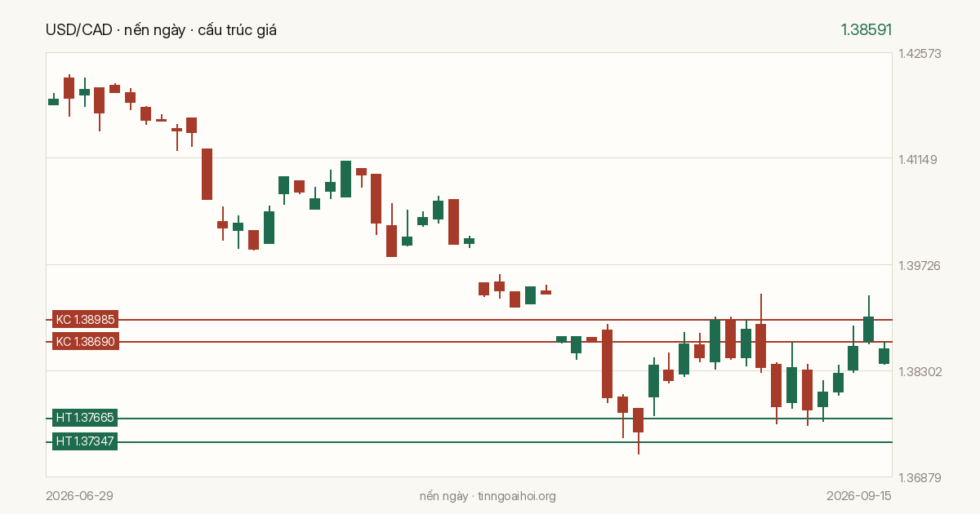Click the USD/CAD chart title
The width and height of the screenshot is (980, 514).
[x=161, y=30]
